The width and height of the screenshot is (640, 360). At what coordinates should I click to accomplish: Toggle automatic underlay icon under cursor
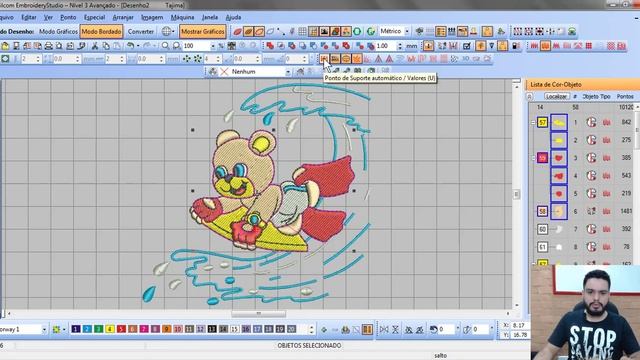(324, 59)
